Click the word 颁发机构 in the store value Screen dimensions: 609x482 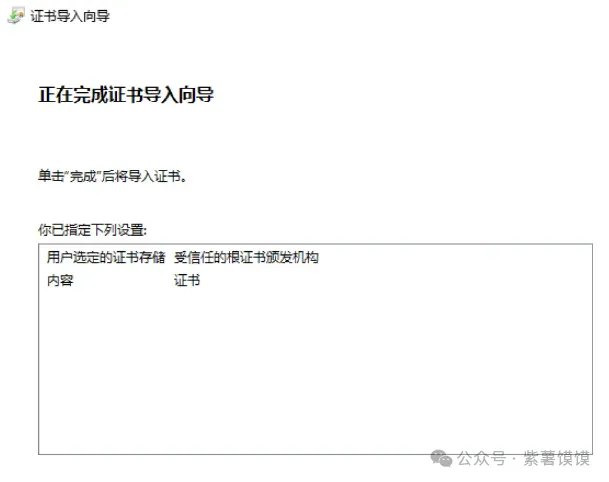pyautogui.click(x=292, y=257)
